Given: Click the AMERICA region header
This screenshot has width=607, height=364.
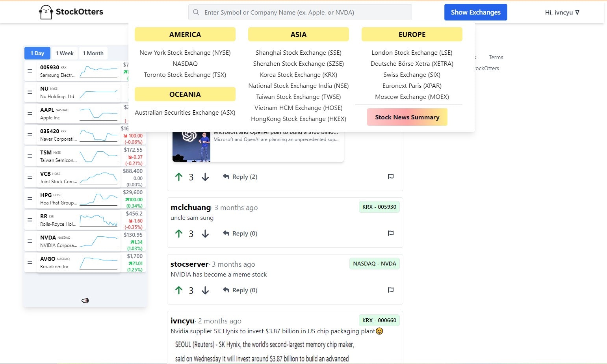Looking at the screenshot, I should [x=185, y=34].
